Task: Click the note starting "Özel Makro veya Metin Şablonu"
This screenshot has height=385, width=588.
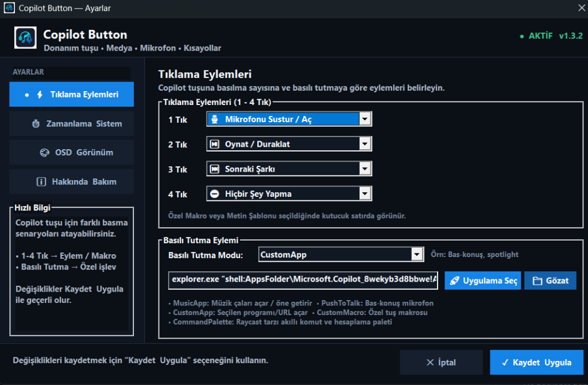Action: pyautogui.click(x=287, y=216)
